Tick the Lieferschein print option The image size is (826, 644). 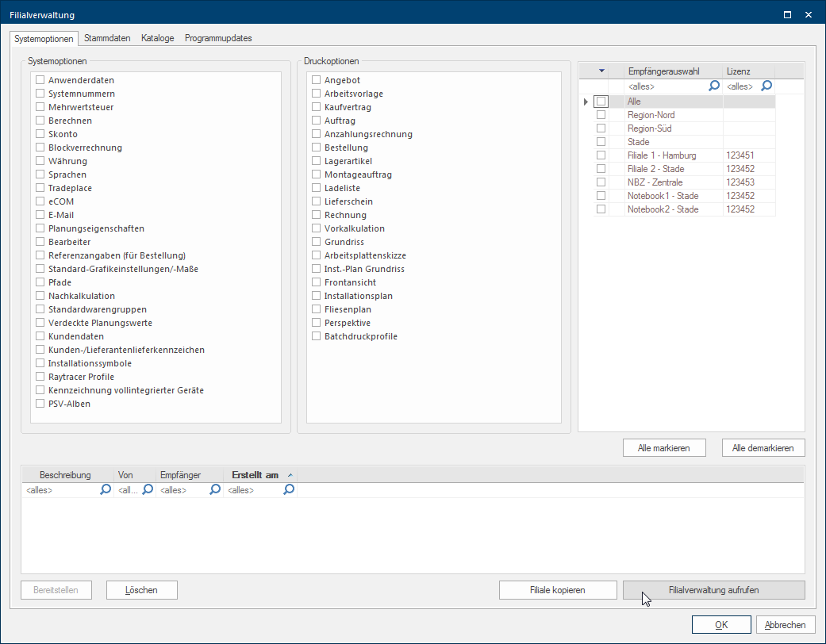click(x=317, y=201)
